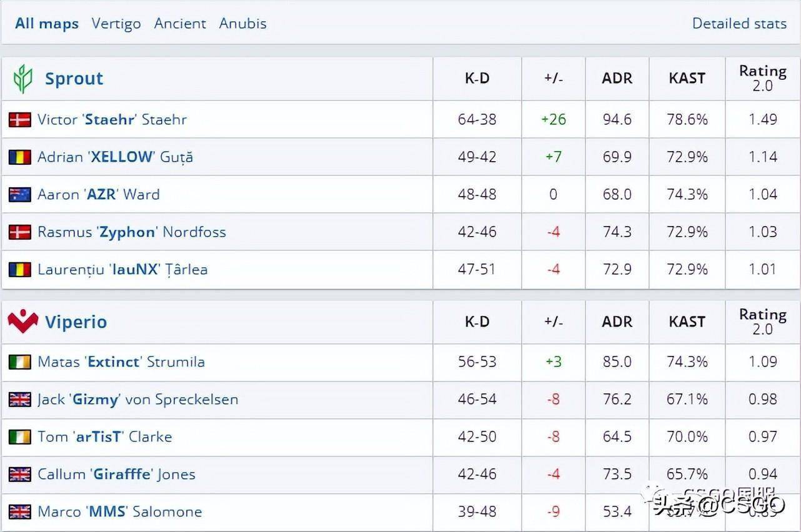Open Sprout team page link
This screenshot has height=532, width=801.
pyautogui.click(x=74, y=79)
